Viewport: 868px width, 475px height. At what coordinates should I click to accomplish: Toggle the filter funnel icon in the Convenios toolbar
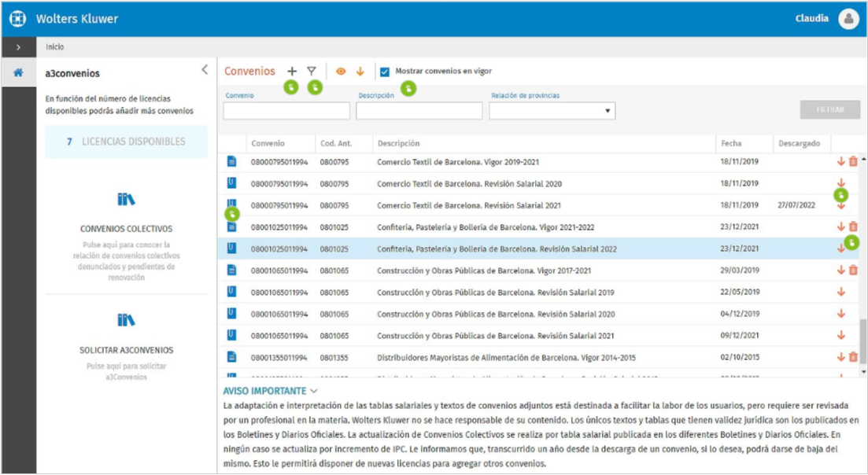(x=312, y=72)
